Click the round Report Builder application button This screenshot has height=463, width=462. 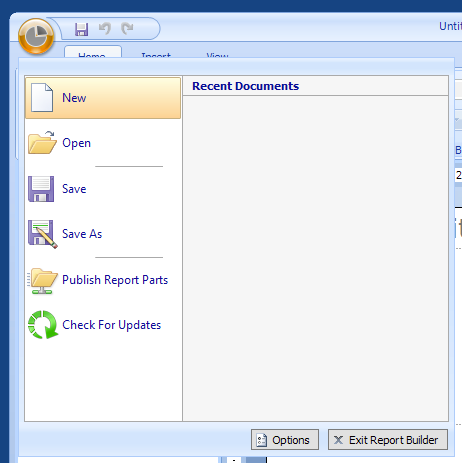coord(36,36)
